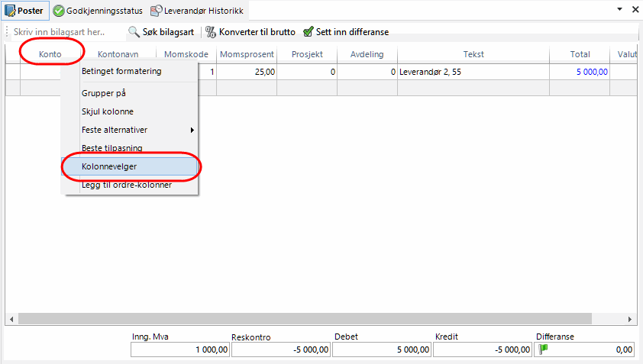Switch to the Godkjenningsstatus tab
Viewport: 643px width, 364px height.
[x=104, y=11]
